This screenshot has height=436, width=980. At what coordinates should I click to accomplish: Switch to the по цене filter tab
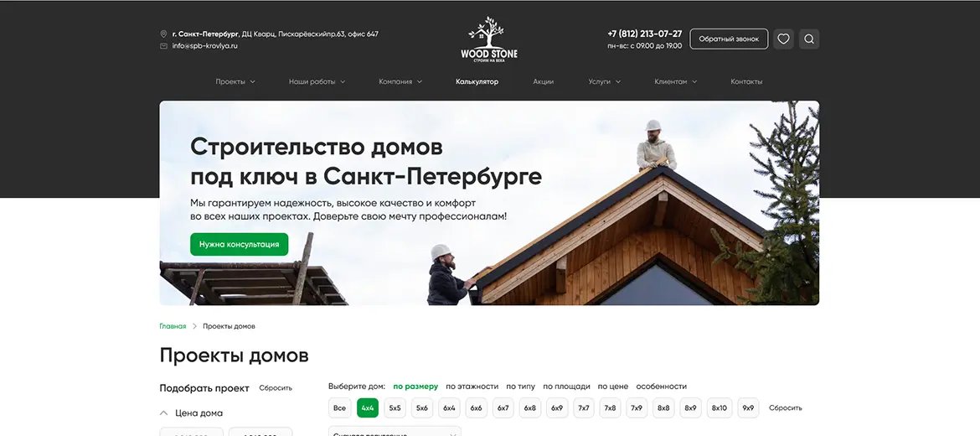click(613, 387)
